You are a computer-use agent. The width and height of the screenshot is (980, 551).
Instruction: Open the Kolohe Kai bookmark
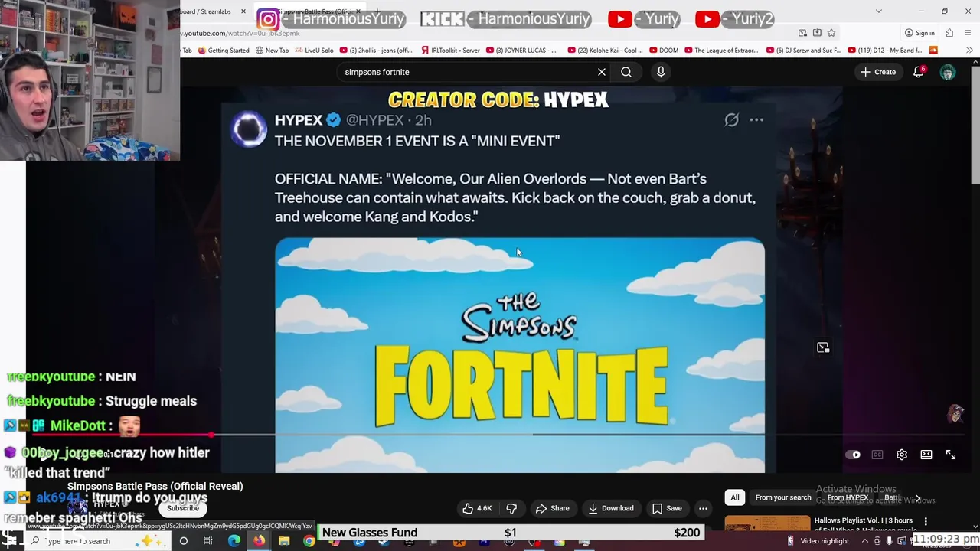[605, 51]
